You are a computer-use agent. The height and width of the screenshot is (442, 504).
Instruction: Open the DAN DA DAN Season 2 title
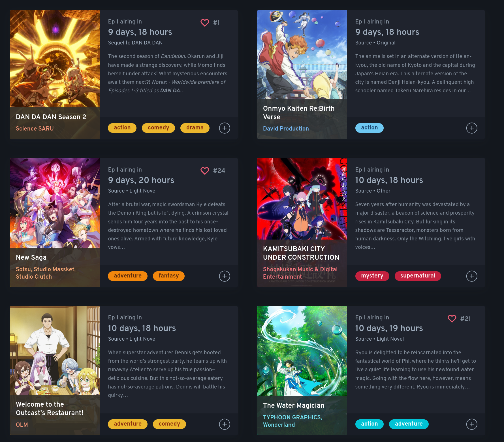pos(51,117)
